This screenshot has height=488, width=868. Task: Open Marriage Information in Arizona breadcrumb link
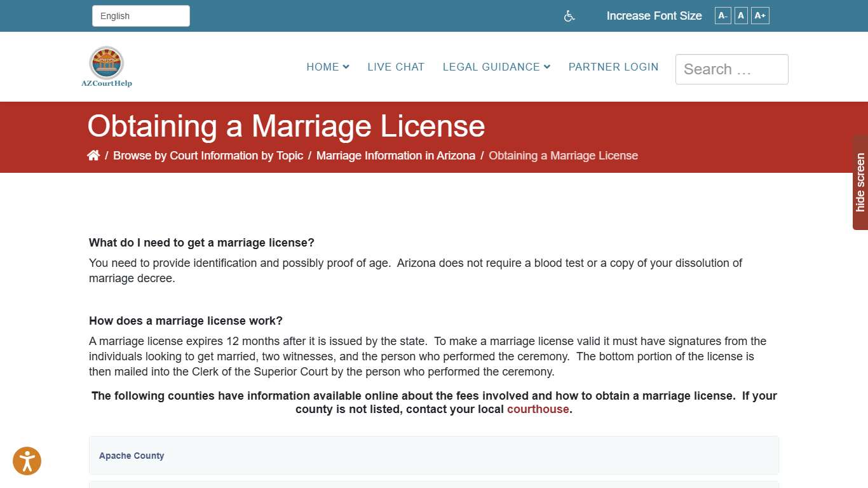395,155
